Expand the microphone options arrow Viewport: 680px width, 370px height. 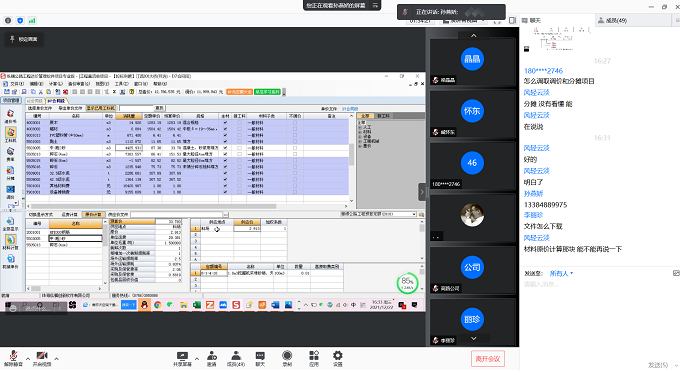tap(28, 359)
